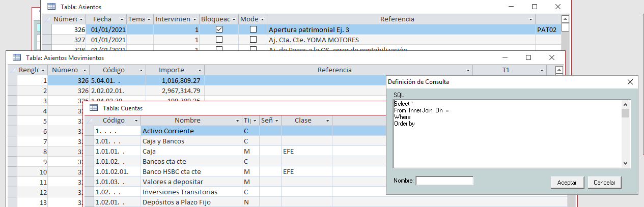The image size is (644, 207).
Task: Select code cell 5.04.01. in Movimientos
Action: tap(118, 80)
